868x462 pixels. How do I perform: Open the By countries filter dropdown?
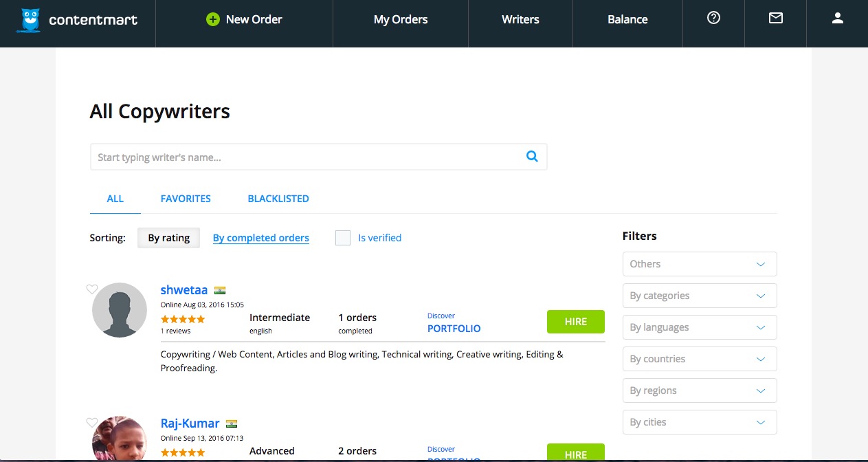tap(700, 359)
